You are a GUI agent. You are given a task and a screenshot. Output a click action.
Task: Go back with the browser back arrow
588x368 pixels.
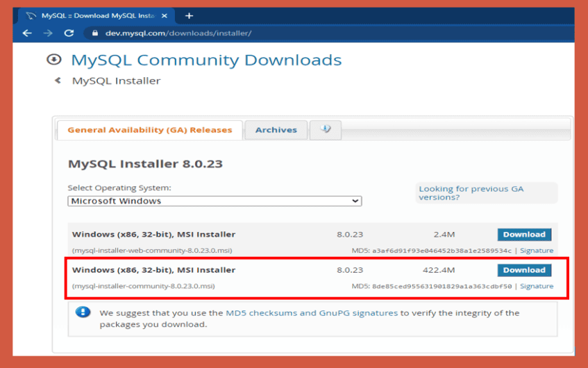pos(27,33)
